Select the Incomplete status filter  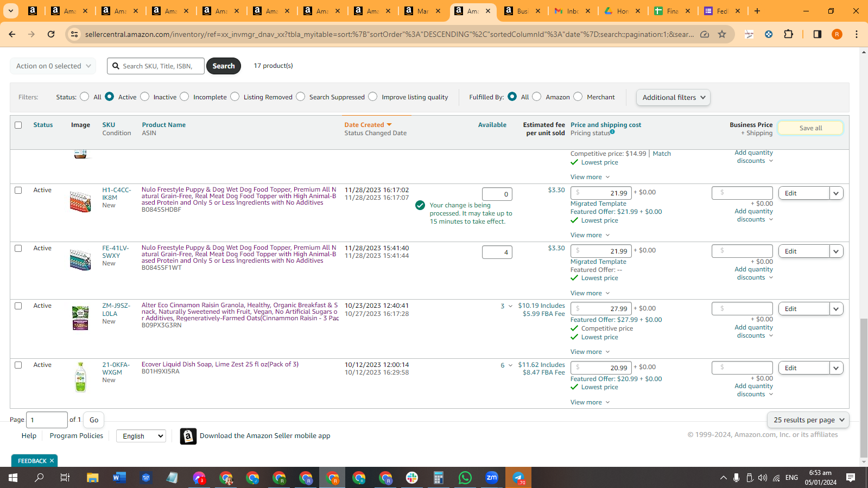(x=185, y=97)
